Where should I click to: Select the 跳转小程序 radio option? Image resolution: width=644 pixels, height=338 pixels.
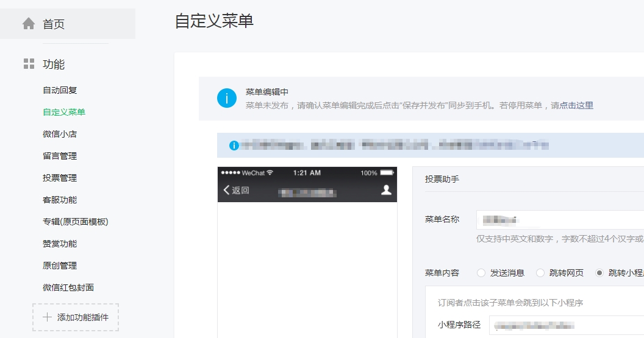(x=599, y=273)
